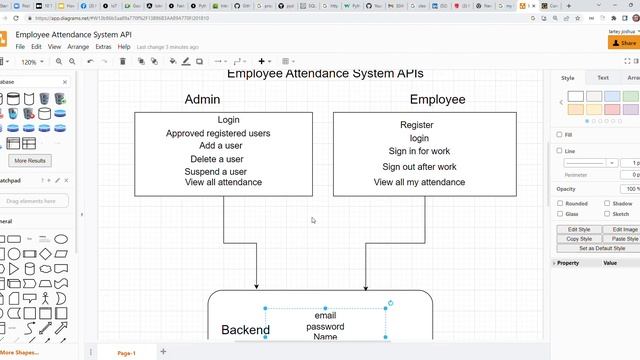This screenshot has width=640, height=360.
Task: Open the Fill Color bucket tool
Action: point(173,62)
